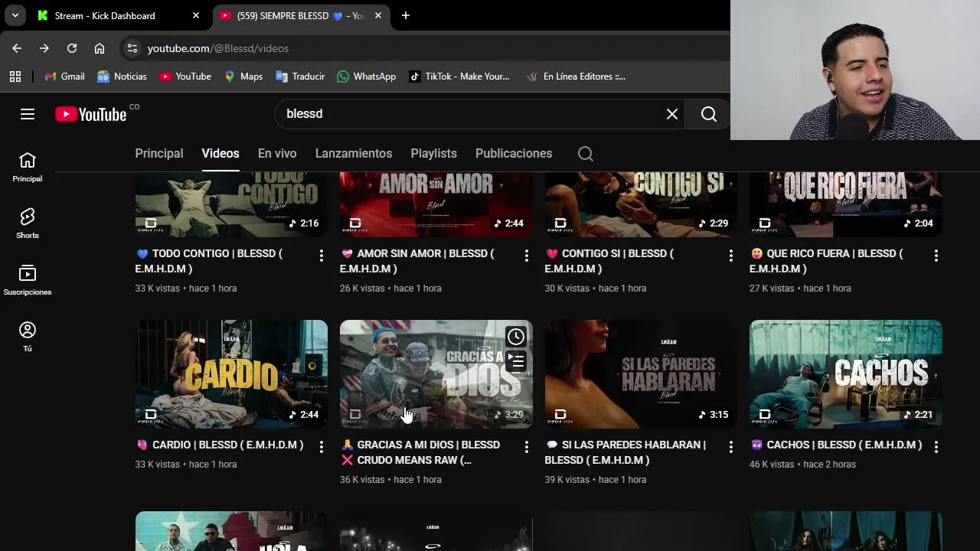Add GRACIAS A MI DIOS to Watch Later
980x551 pixels.
coord(516,337)
